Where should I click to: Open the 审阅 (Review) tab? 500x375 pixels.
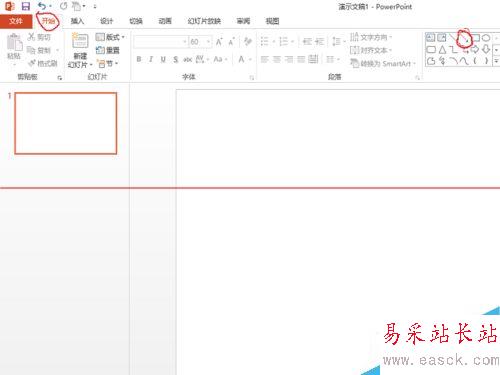[243, 21]
